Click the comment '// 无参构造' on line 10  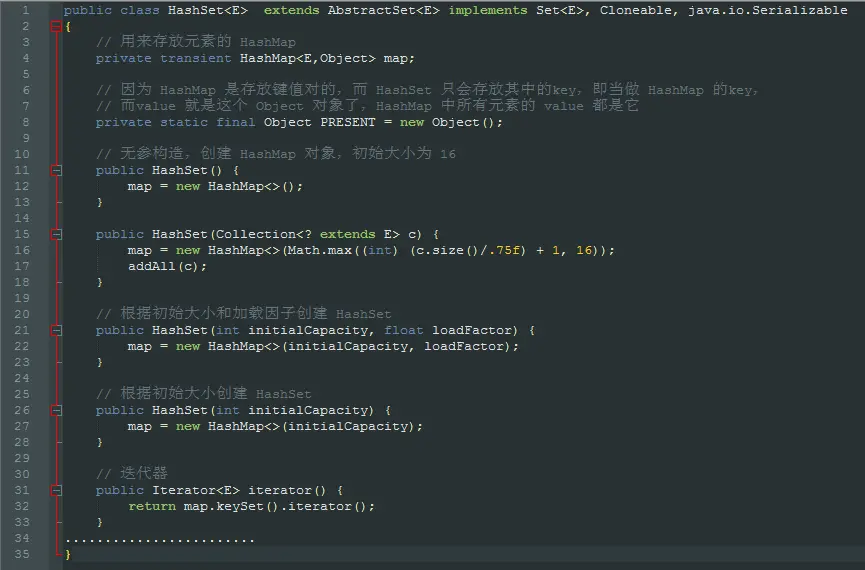[276, 153]
